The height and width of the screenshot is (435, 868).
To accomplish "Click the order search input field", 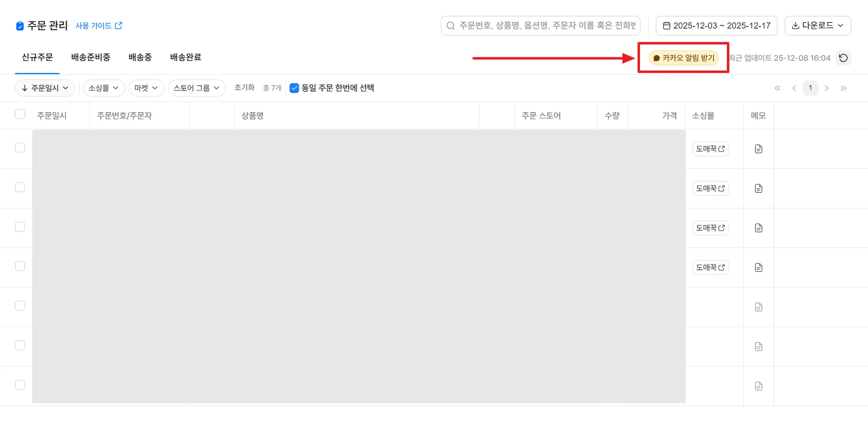I will click(x=540, y=26).
